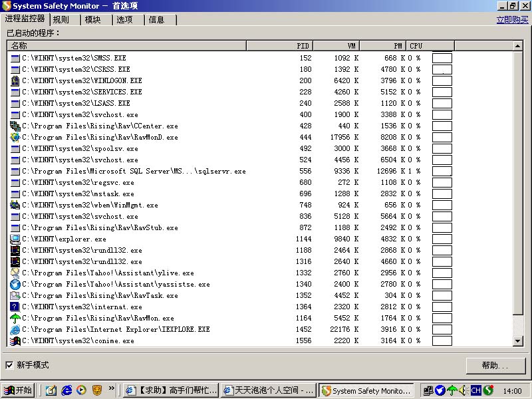The image size is (532, 399).
Task: Open Internet Explorer from quick launch
Action: click(x=66, y=390)
